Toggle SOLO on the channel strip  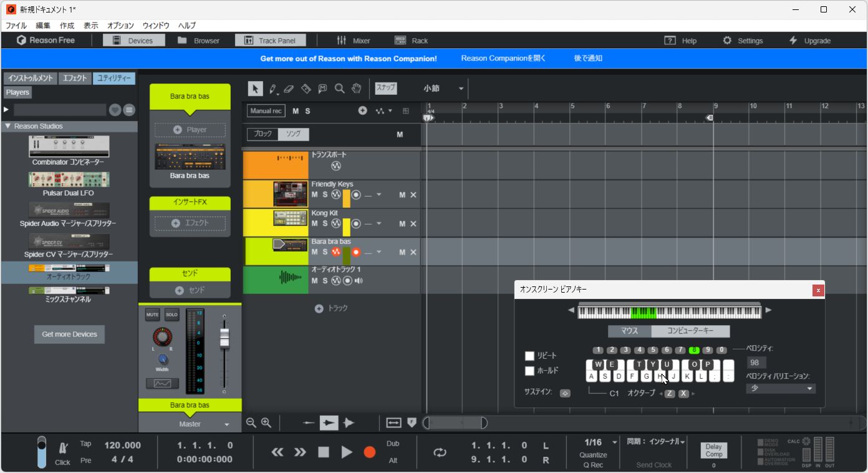coord(171,315)
